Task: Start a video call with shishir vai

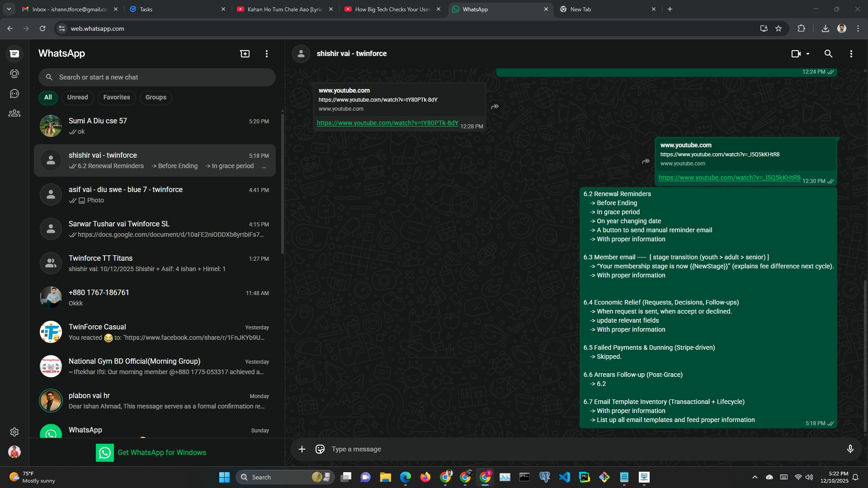Action: coord(796,54)
